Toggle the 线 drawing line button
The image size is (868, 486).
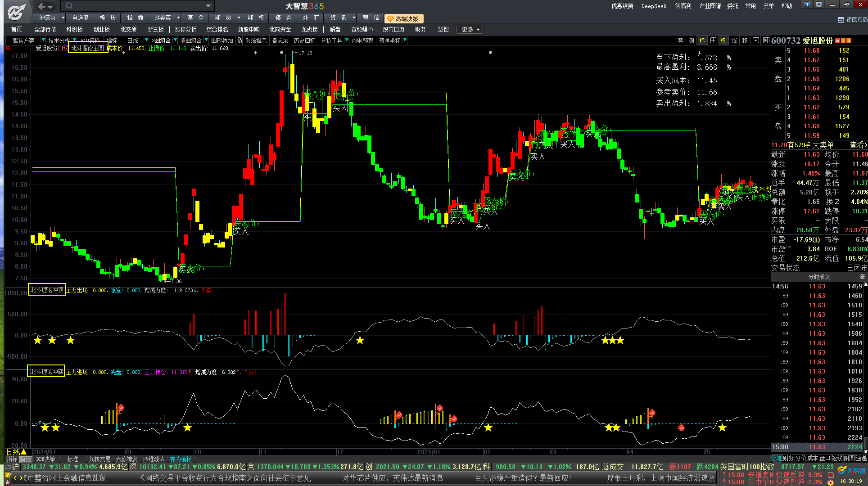[x=734, y=40]
